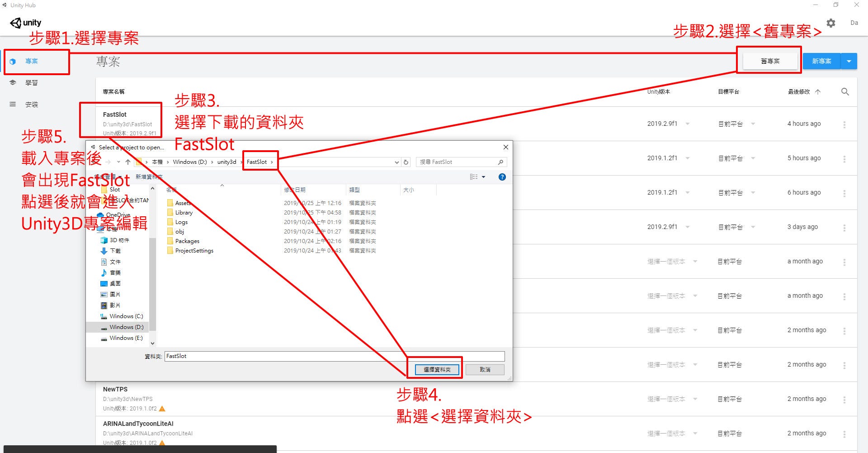The height and width of the screenshot is (453, 868).
Task: Open Unity Hub settings gear
Action: pyautogui.click(x=831, y=23)
